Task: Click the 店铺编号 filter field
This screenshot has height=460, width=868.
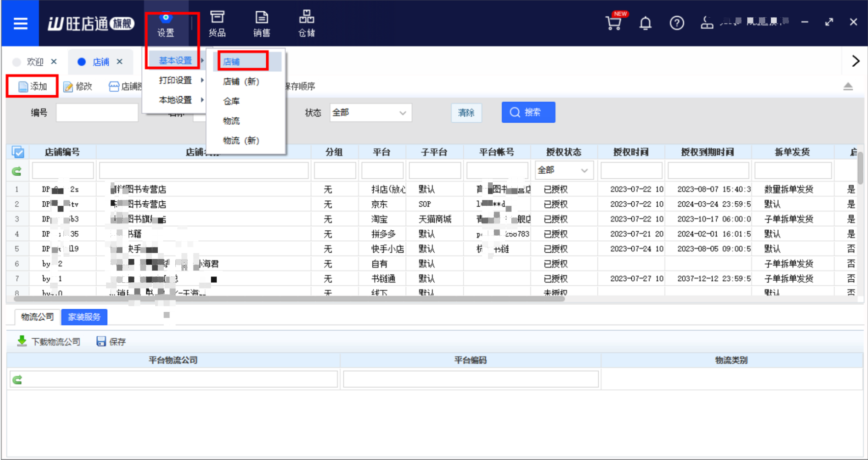Action: pyautogui.click(x=62, y=170)
